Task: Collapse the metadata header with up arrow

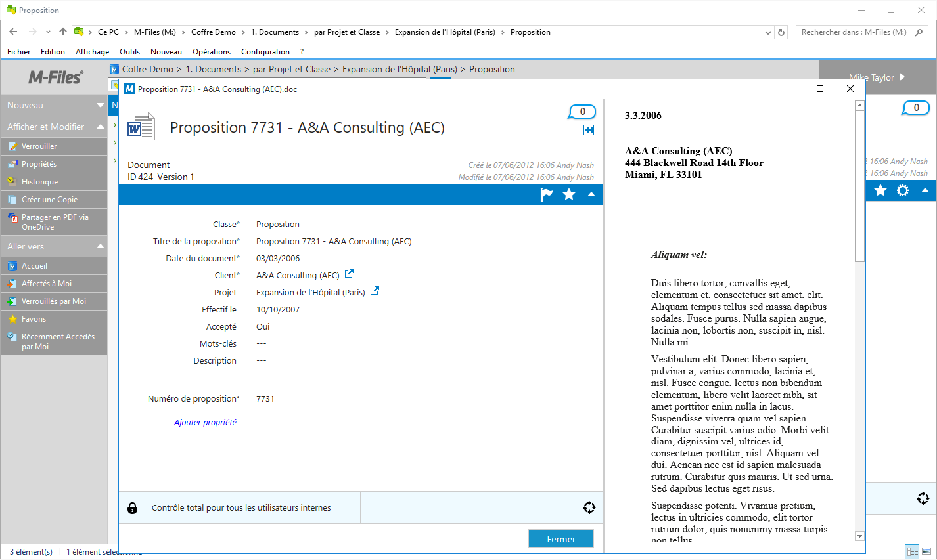Action: click(591, 194)
